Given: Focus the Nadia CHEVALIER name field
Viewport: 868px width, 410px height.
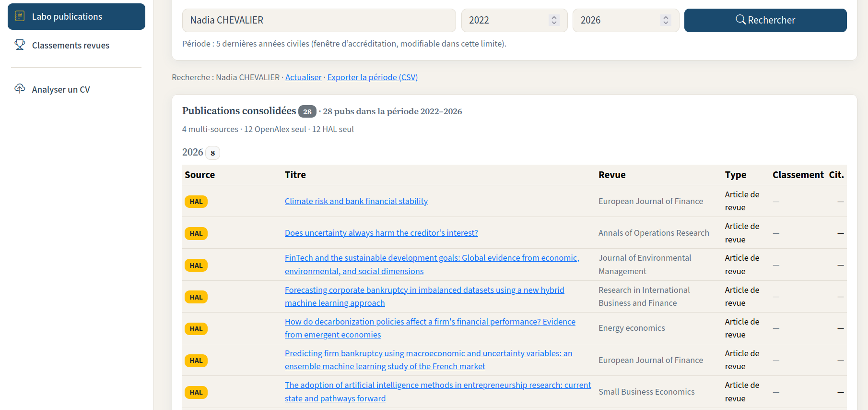Looking at the screenshot, I should point(319,20).
